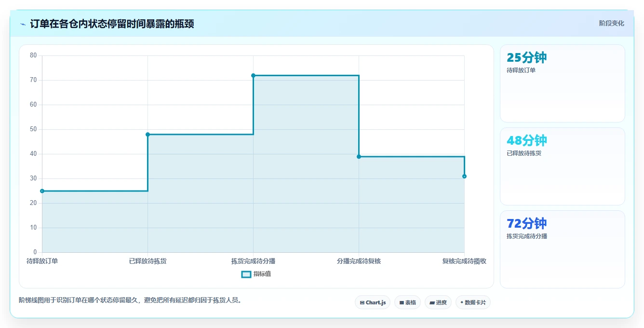
Task: Click the 72分钟 card value
Action: pyautogui.click(x=526, y=224)
